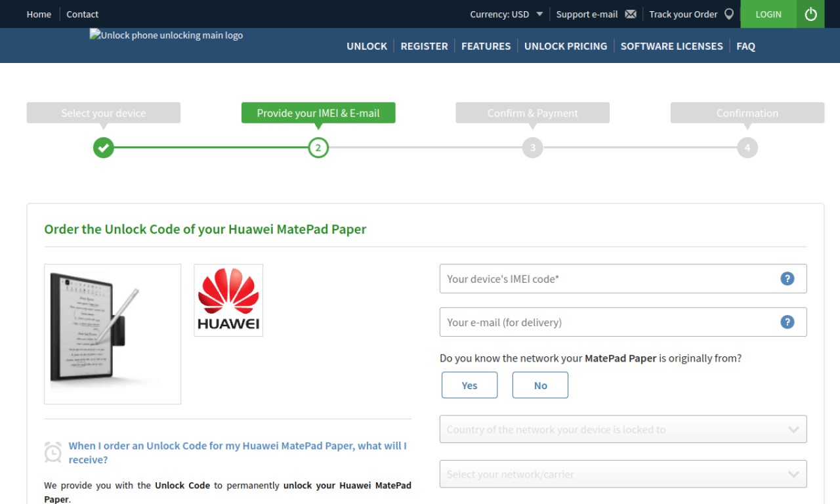Go to the Home link
The height and width of the screenshot is (504, 840).
tap(39, 14)
